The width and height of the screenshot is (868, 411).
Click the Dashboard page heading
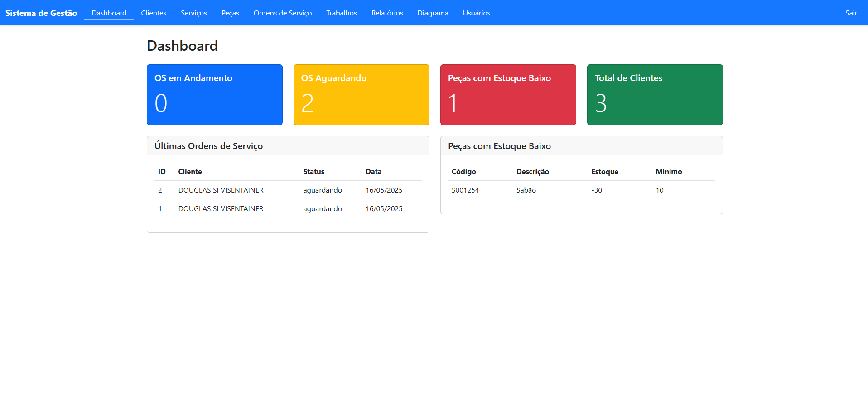183,46
